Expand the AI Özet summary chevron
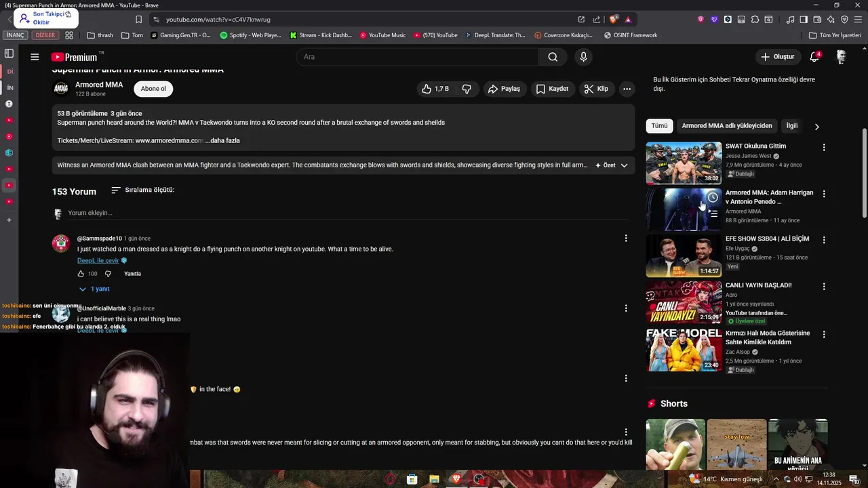Viewport: 868px width, 488px height. tap(624, 165)
